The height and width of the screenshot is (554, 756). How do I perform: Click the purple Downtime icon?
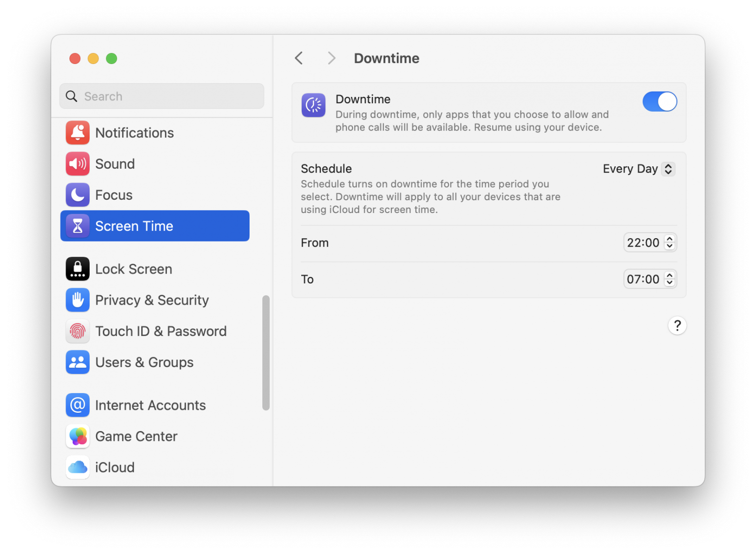click(x=314, y=105)
